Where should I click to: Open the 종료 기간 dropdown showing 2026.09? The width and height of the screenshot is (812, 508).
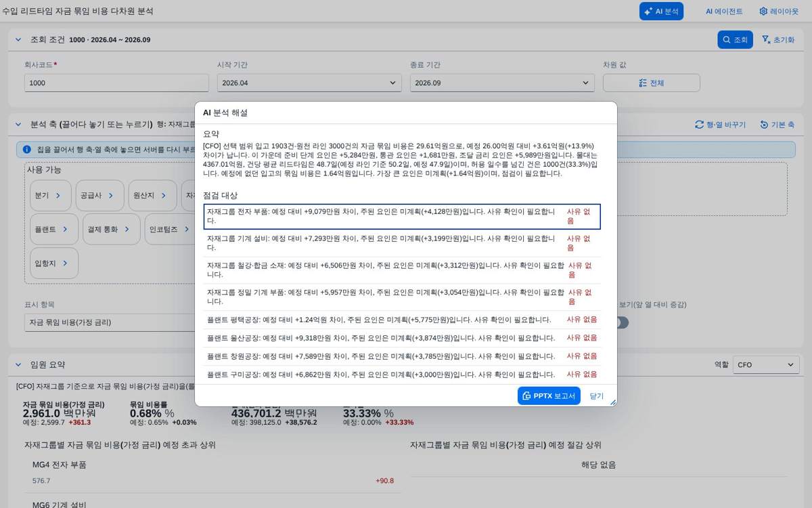pyautogui.click(x=502, y=83)
